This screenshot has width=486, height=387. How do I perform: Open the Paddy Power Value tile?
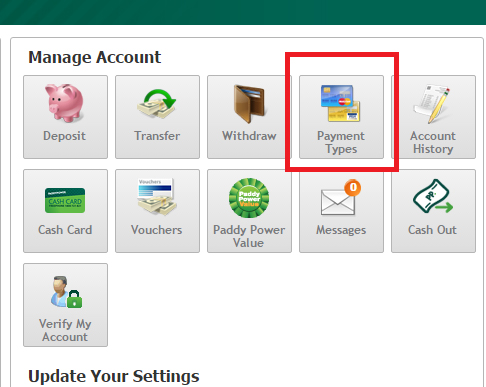(x=249, y=211)
